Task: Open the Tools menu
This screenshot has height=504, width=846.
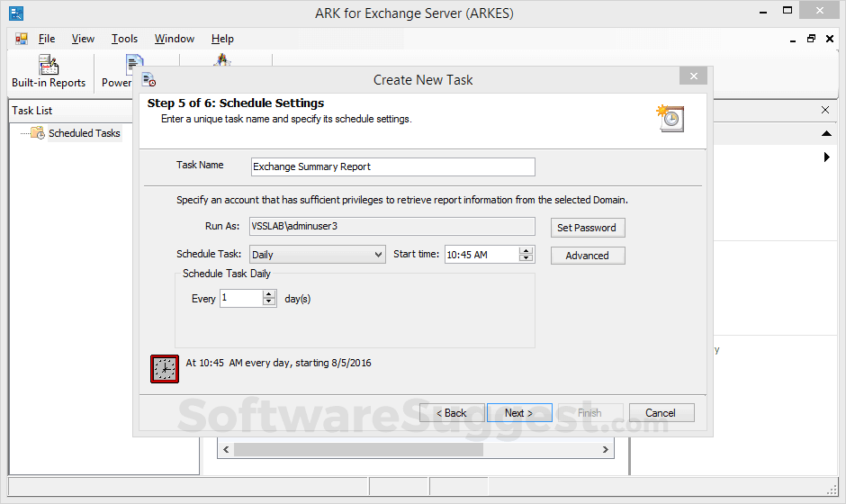Action: tap(124, 39)
